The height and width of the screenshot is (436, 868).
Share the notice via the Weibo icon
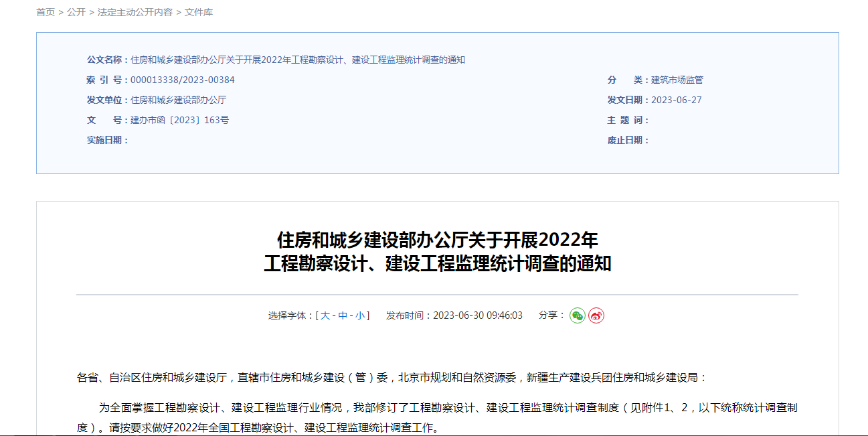point(596,315)
